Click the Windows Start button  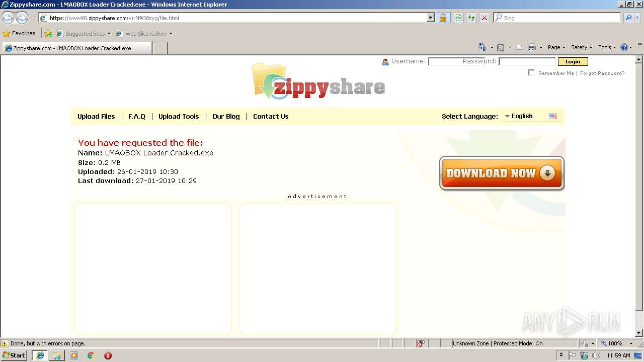click(x=14, y=355)
